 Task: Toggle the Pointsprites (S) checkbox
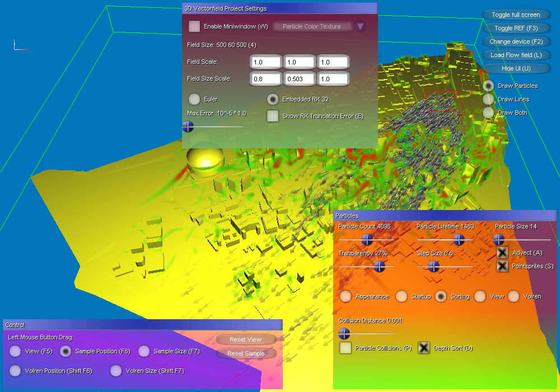click(x=503, y=266)
